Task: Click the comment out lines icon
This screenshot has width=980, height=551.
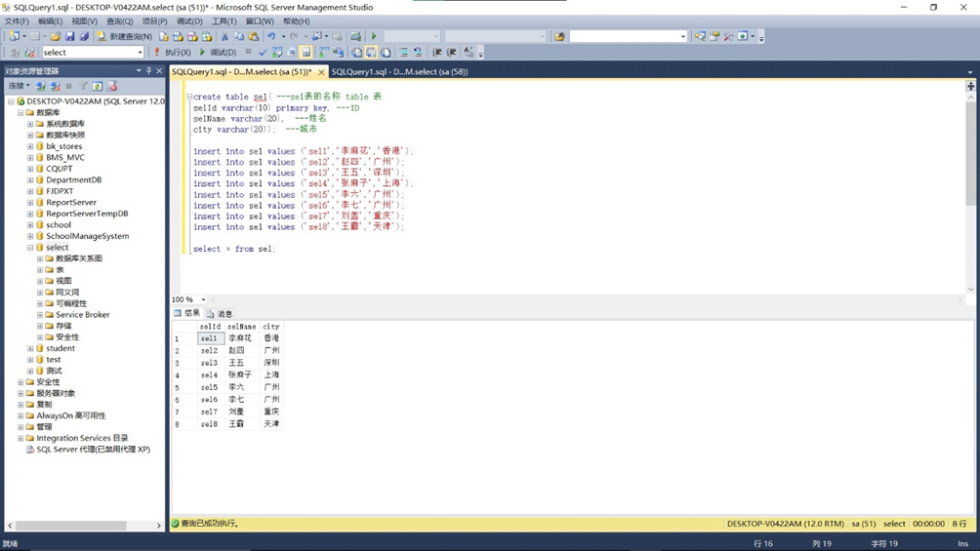Action: (403, 53)
